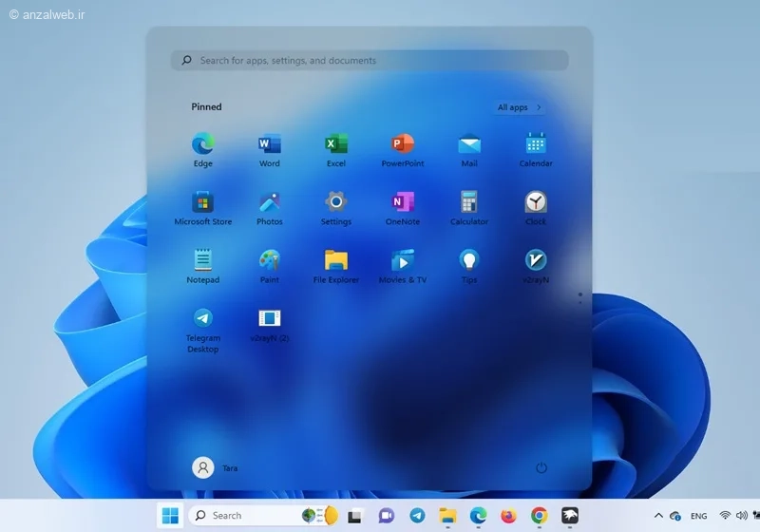This screenshot has width=760, height=532.
Task: Launch Chrome from the taskbar
Action: tap(539, 516)
